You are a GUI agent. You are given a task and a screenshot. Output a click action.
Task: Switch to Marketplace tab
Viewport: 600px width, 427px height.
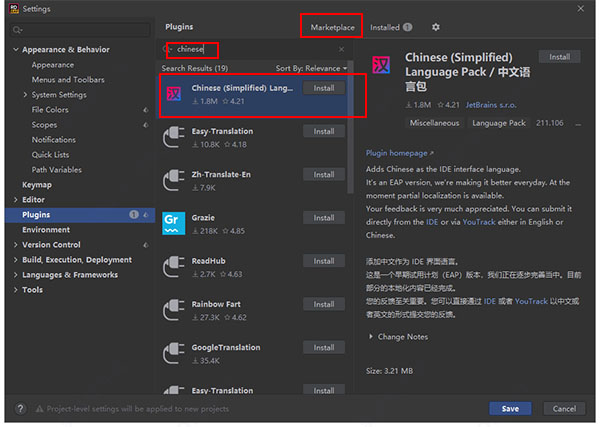click(x=332, y=27)
